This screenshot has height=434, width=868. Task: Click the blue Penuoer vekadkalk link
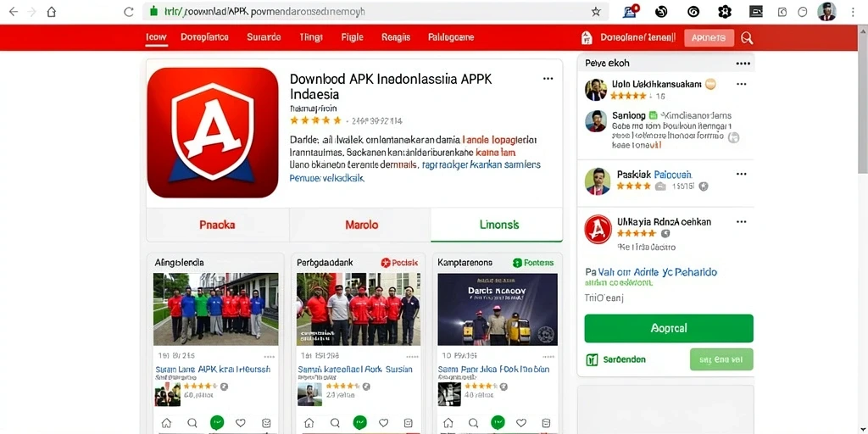[326, 178]
